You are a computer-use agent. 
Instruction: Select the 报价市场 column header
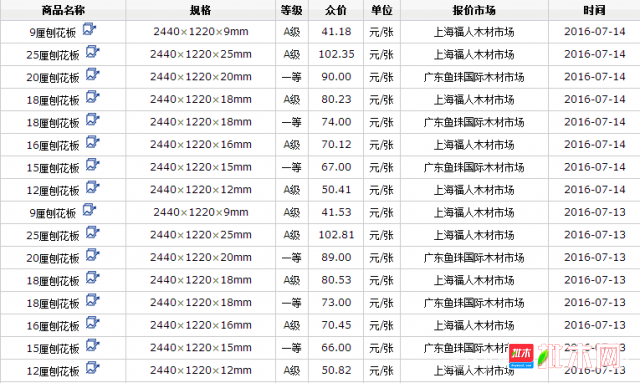[474, 10]
